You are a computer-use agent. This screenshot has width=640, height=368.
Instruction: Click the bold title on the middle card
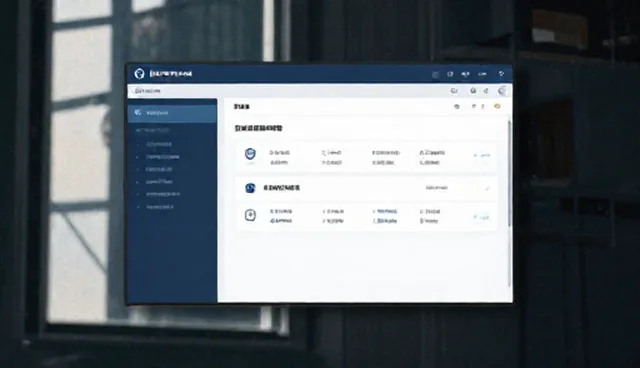point(282,188)
